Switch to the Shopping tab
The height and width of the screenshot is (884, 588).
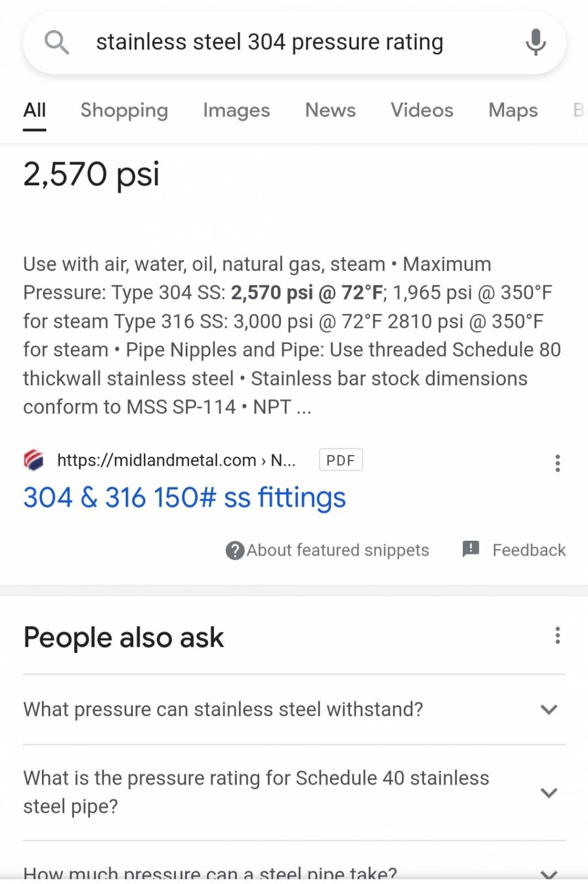click(124, 110)
